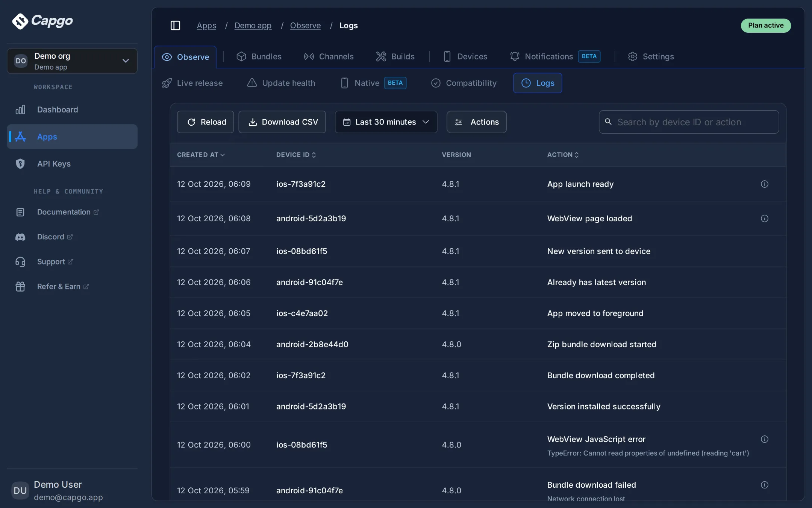Select the Native beta sub-tab
Screen dimensions: 812x508
[373, 83]
